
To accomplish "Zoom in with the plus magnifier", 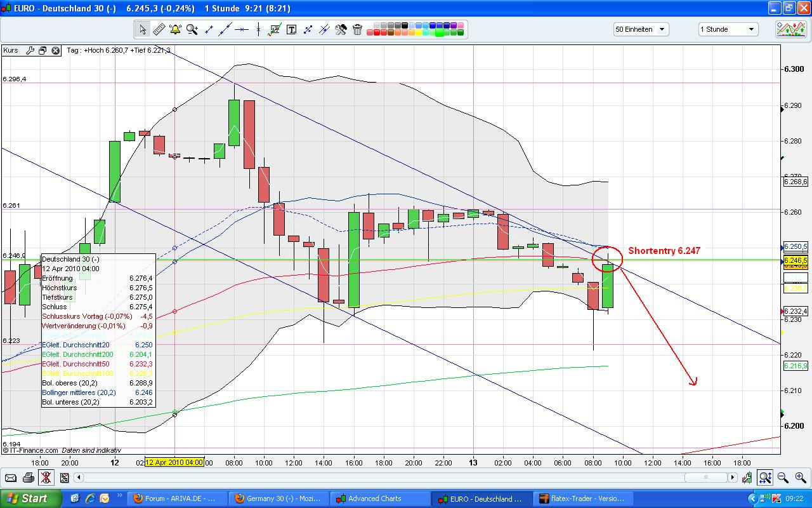I will (x=800, y=478).
